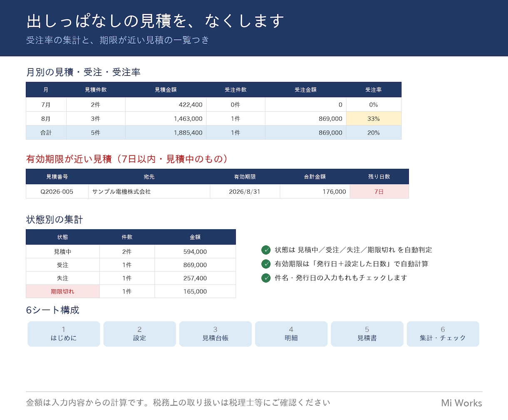Click the 1,463,000 見積金額 cell
The image size is (508, 420).
(166, 119)
